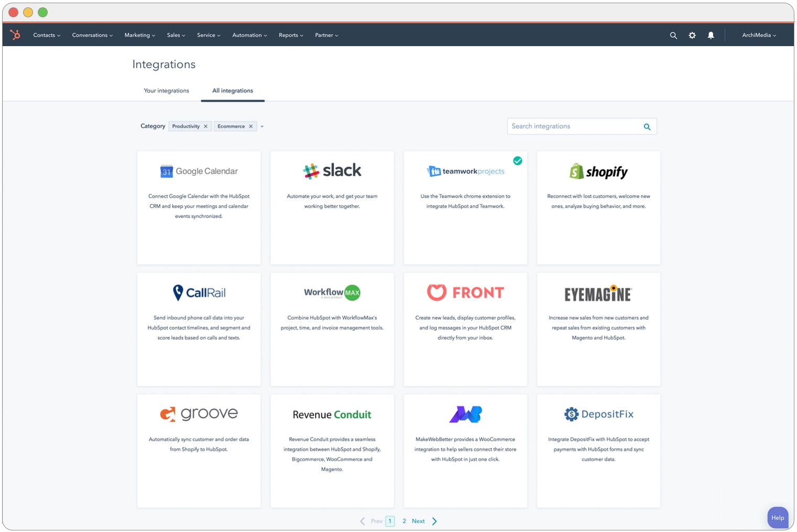
Task: Click the Eyemagine logo
Action: click(598, 294)
